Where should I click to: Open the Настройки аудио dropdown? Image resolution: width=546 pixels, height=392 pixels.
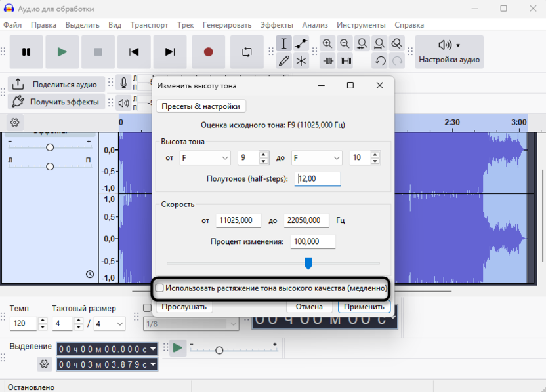coord(450,52)
